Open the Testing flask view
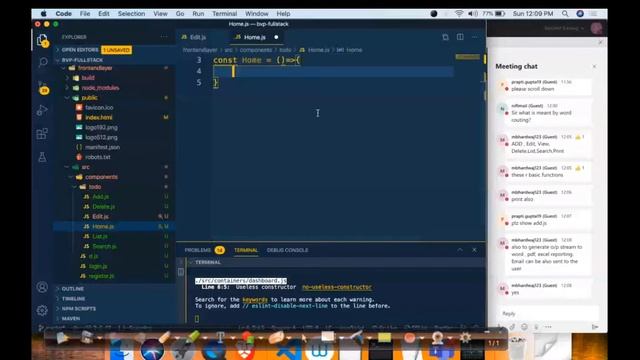The width and height of the screenshot is (640, 360). [x=42, y=157]
